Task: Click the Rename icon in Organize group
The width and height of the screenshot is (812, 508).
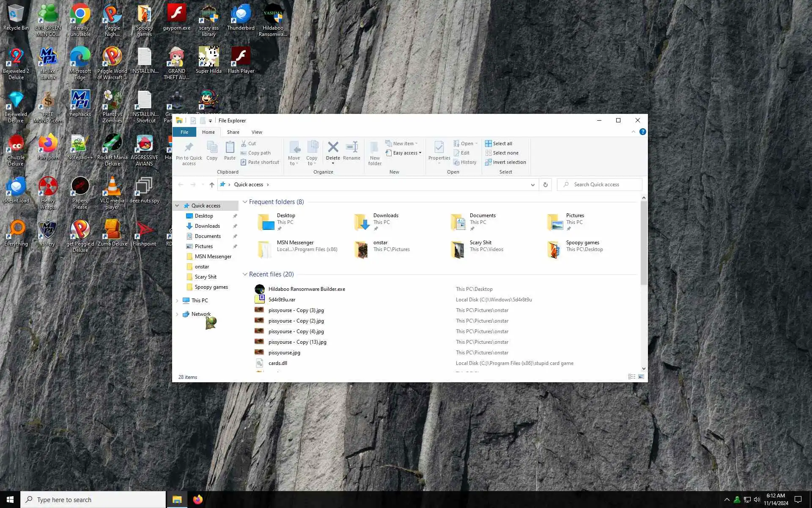Action: tap(351, 147)
